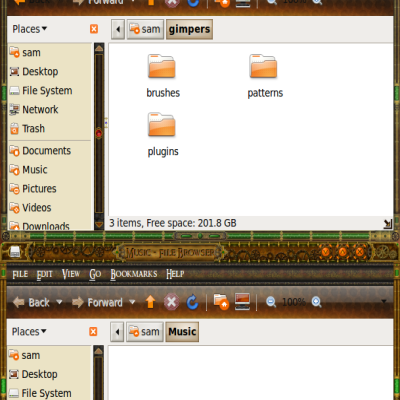The height and width of the screenshot is (400, 400).
Task: Open Go menu in Music window
Action: 95,274
